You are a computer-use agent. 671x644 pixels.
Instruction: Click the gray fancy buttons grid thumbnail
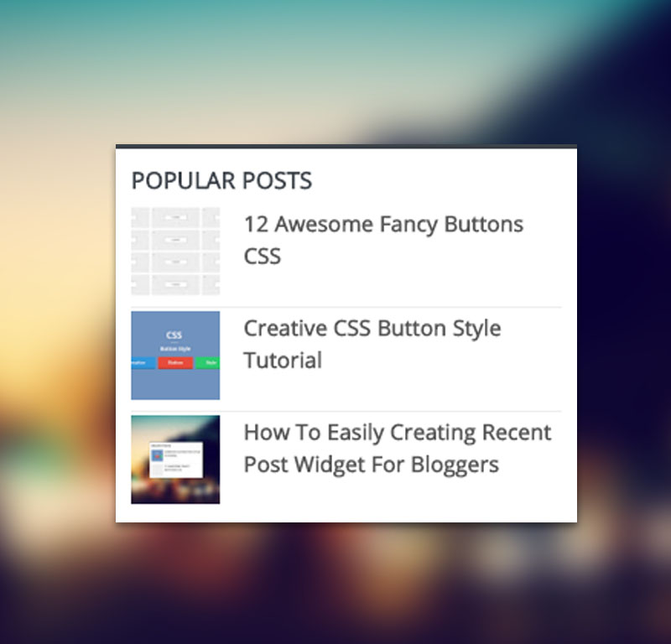point(175,252)
